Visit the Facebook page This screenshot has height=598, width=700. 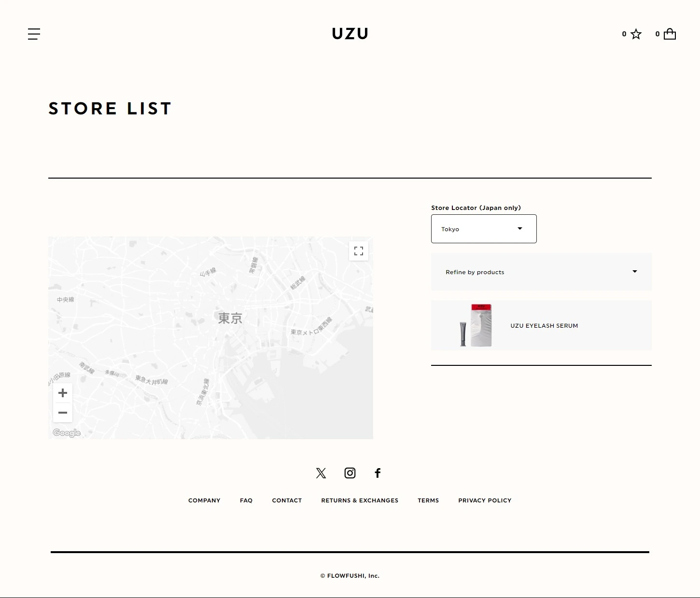coord(378,473)
